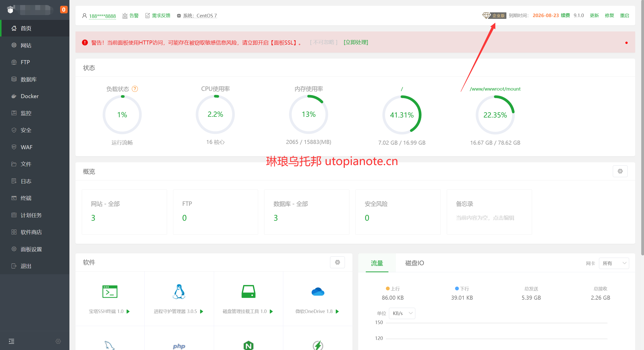Click the 续费 renewal link

pyautogui.click(x=565, y=15)
